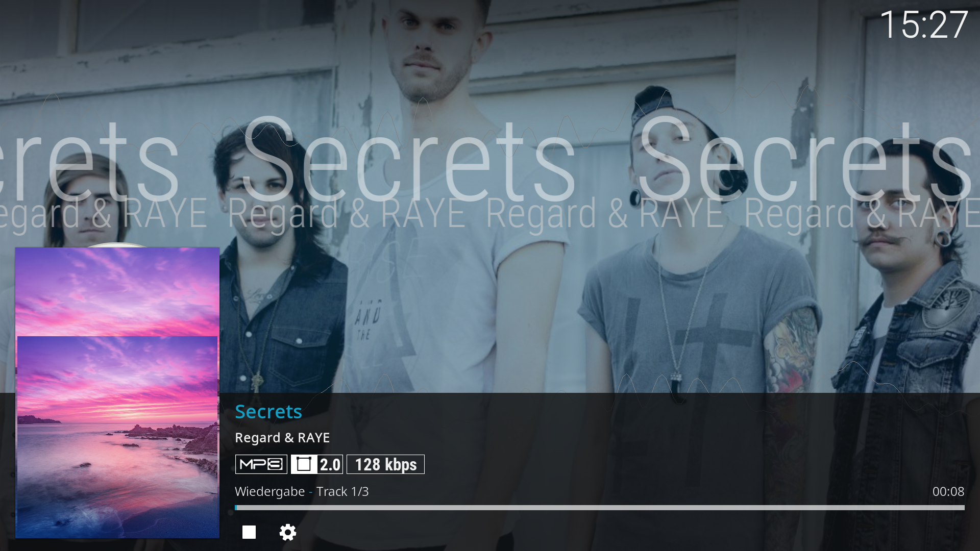980x551 pixels.
Task: Click the disc art peeking above the cover
Action: (x=117, y=245)
